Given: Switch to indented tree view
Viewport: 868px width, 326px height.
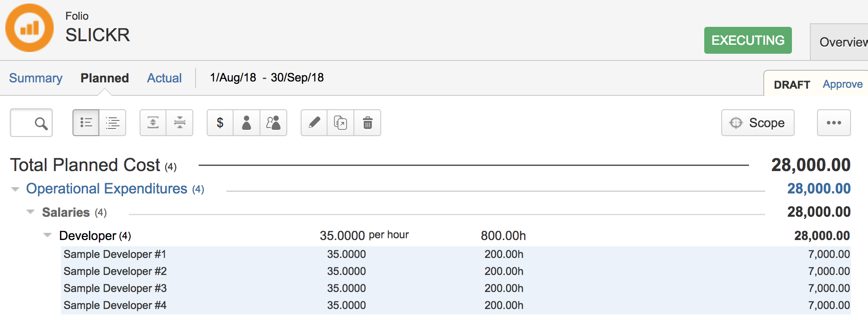Looking at the screenshot, I should coord(113,123).
